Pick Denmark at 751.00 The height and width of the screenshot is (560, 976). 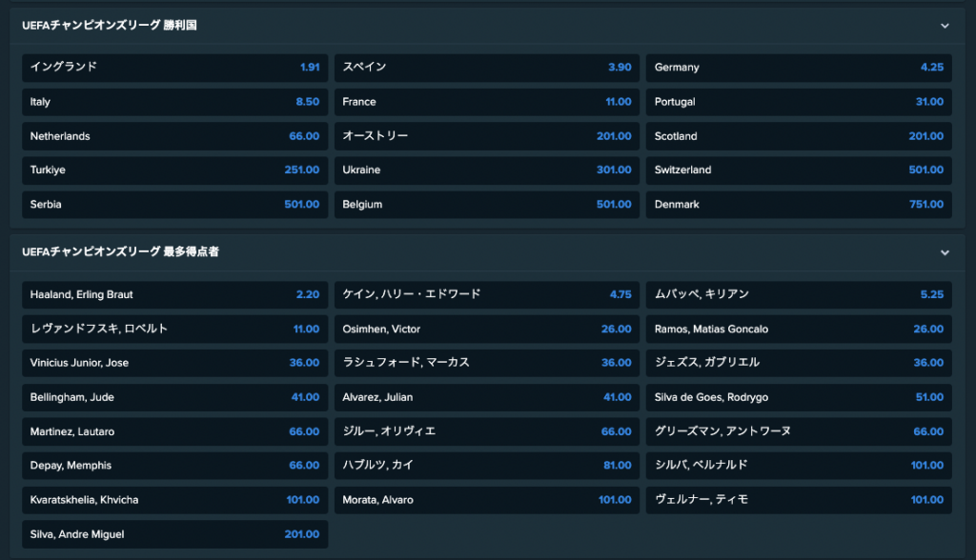[x=799, y=204]
